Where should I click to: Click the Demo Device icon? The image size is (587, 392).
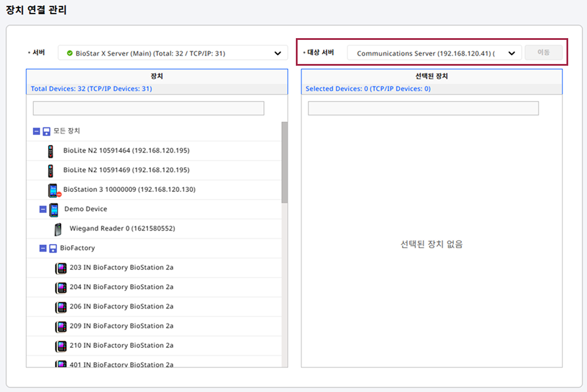[x=54, y=209]
